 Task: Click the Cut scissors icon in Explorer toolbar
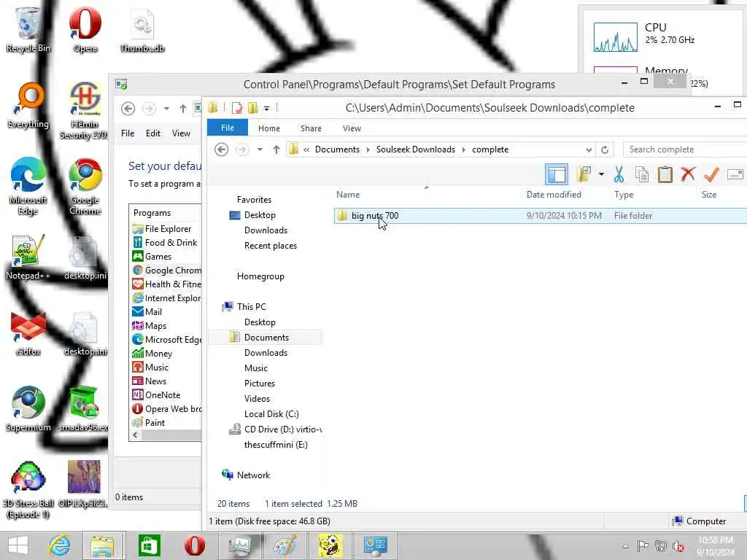[619, 174]
